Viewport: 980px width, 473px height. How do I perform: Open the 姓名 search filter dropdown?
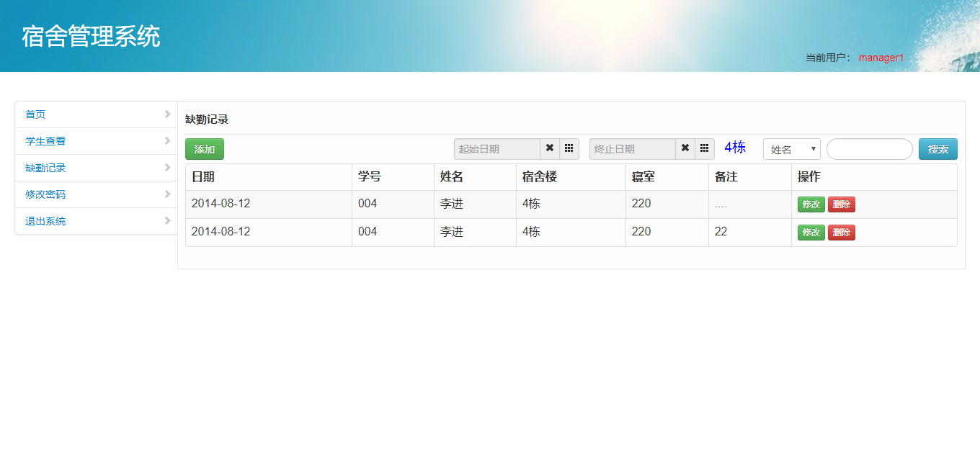[x=791, y=148]
